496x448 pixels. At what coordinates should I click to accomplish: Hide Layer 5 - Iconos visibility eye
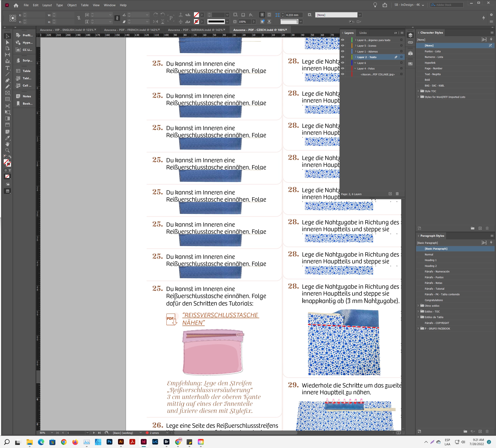(x=342, y=45)
